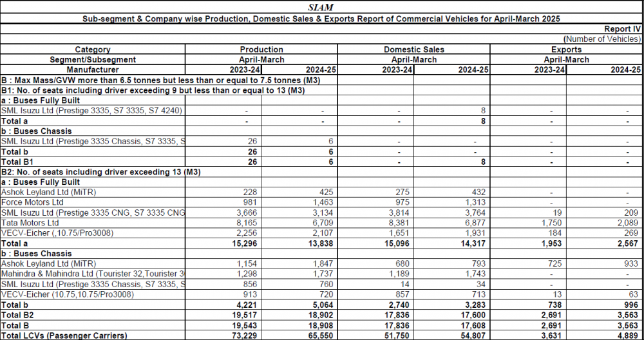Click the LCV exports total 4,889
The height and width of the screenshot is (340, 644).
pyautogui.click(x=628, y=335)
